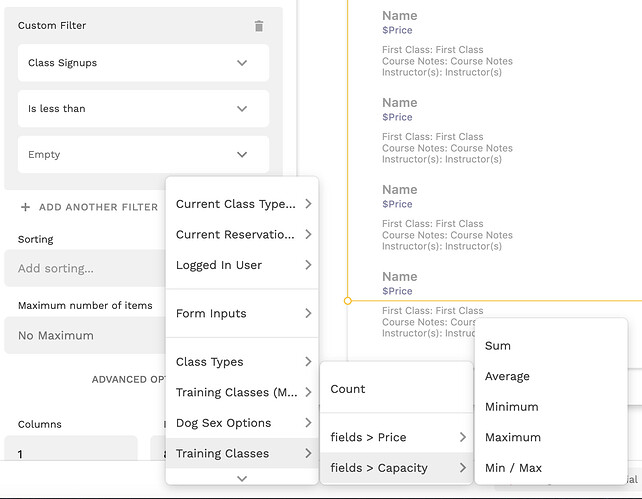Open Form Inputs submenu

[x=242, y=314]
